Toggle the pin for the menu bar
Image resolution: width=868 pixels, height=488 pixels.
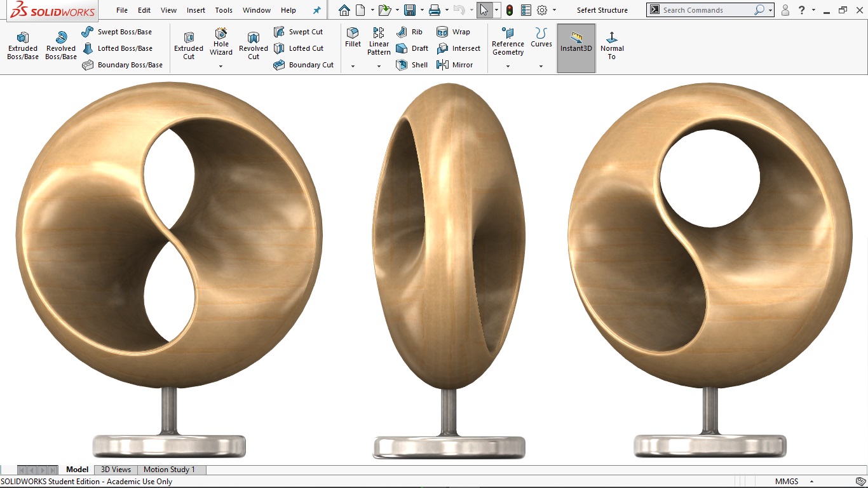pos(317,10)
